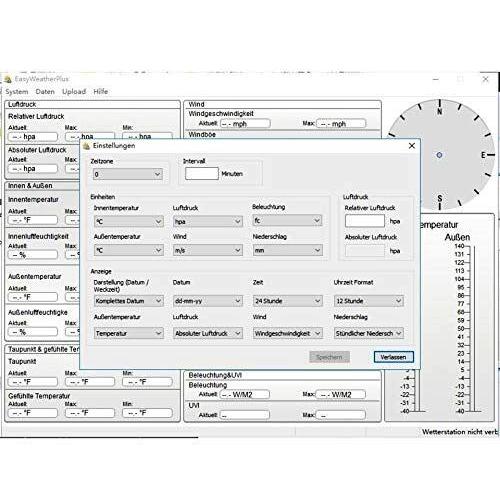
Task: Click the wind compass center marker
Action: tap(439, 155)
